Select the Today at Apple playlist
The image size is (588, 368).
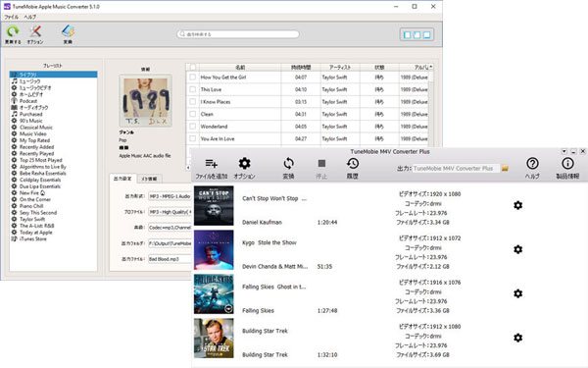click(36, 233)
